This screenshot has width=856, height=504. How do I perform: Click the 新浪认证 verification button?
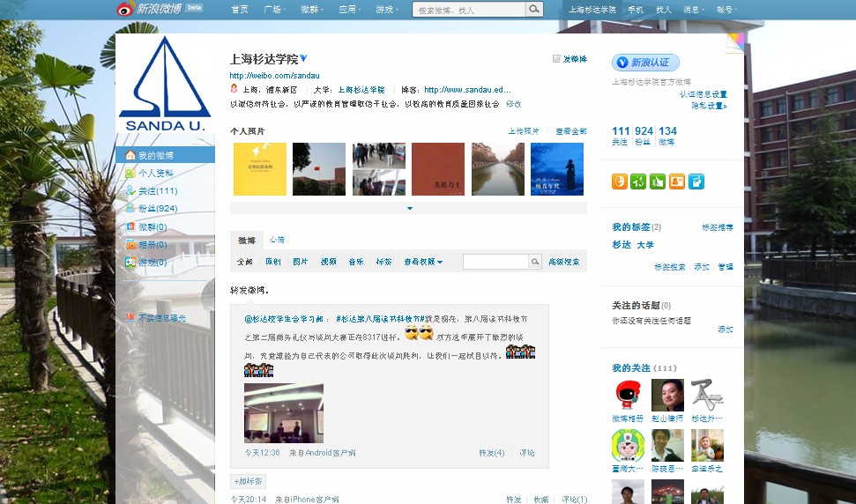(x=645, y=63)
